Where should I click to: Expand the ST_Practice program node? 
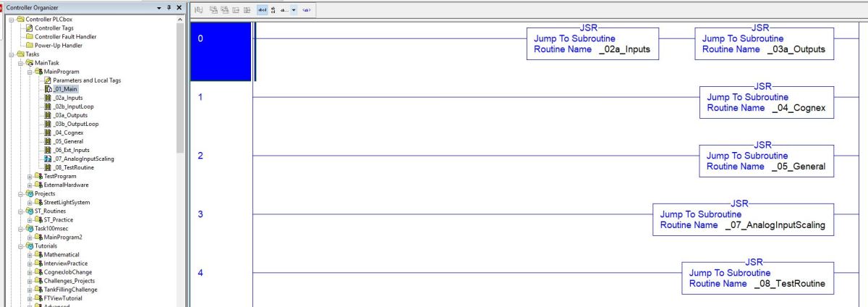tap(30, 219)
